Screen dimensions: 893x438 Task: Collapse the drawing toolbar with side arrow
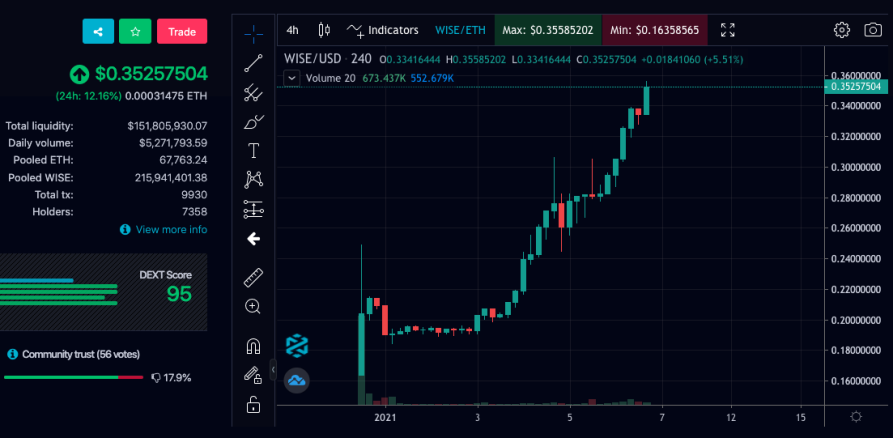(x=273, y=370)
